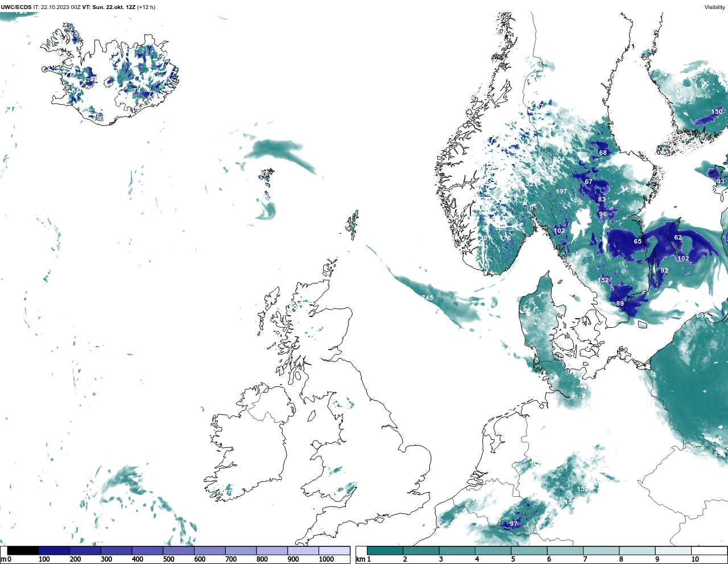Screen dimensions: 728x564
Task: Click the '745' value over the North Sea
Action: (427, 298)
